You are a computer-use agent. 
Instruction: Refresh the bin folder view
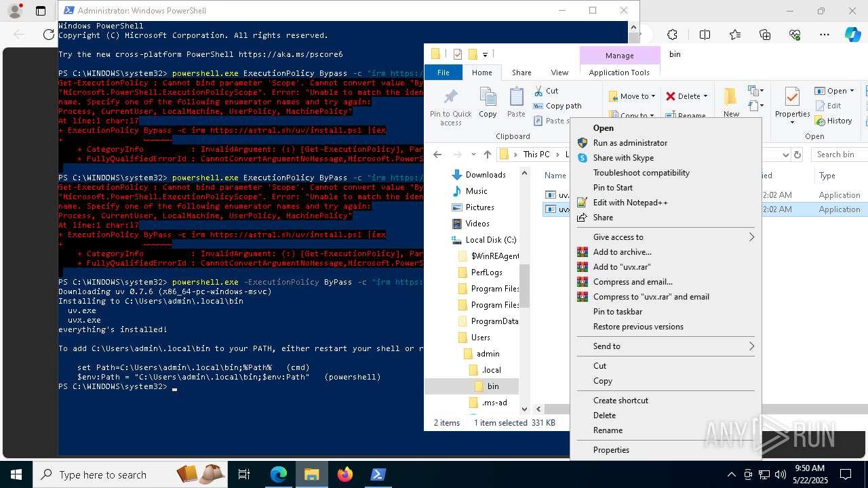(797, 155)
